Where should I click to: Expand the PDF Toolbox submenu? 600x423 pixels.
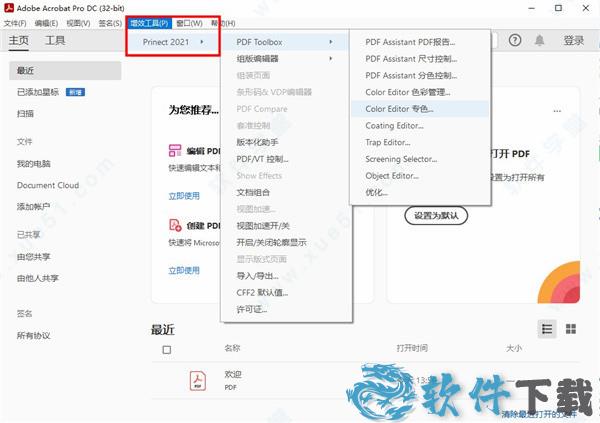pyautogui.click(x=284, y=42)
